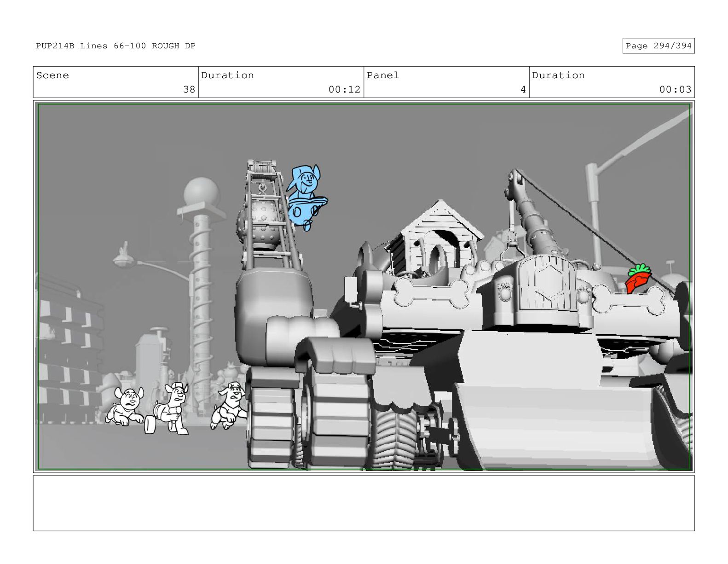Click the empty notes box below panel

pos(364,503)
